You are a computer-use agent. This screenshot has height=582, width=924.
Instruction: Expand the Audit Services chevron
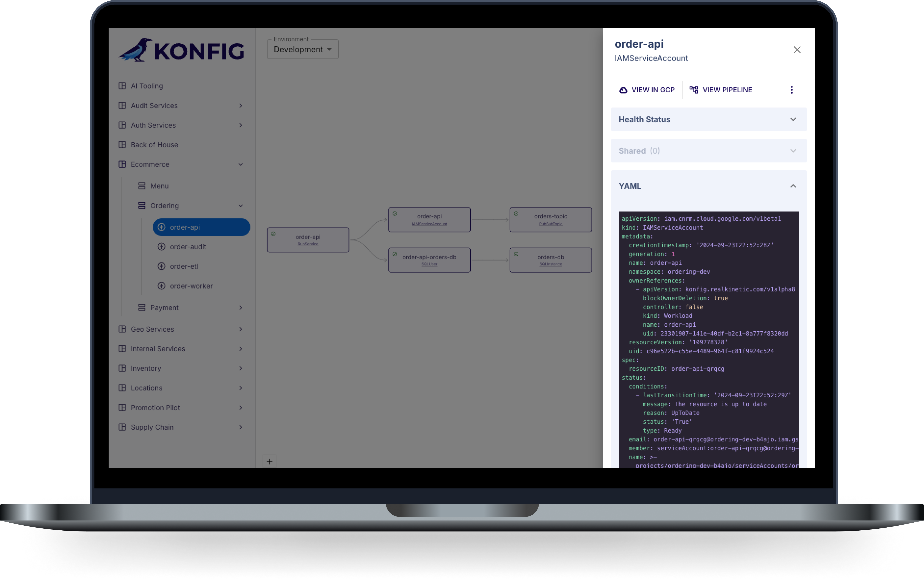coord(241,106)
